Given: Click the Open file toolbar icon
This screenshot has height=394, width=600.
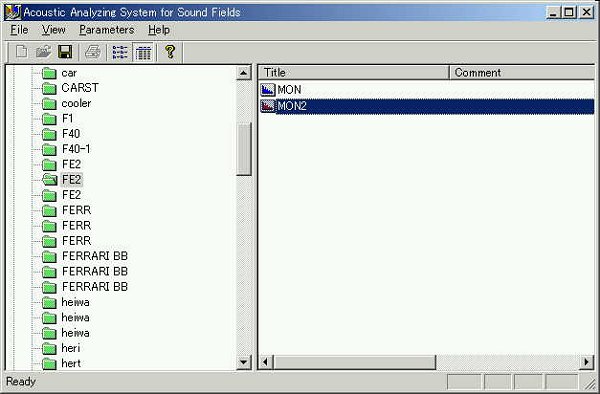Looking at the screenshot, I should tap(43, 52).
